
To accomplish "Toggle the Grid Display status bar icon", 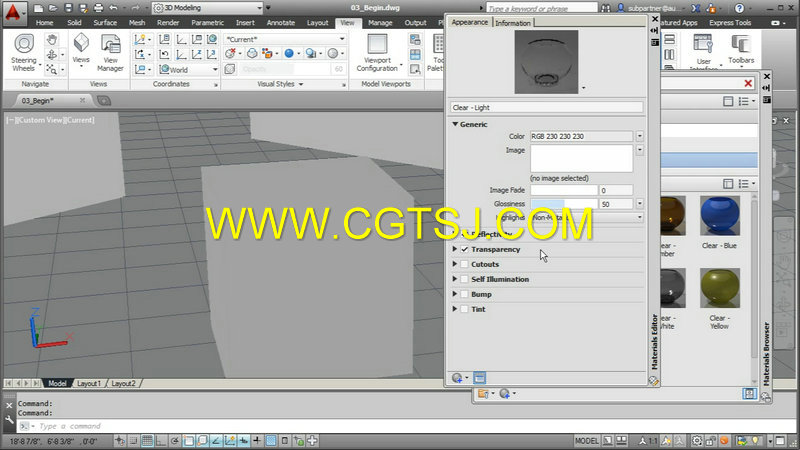I will point(147,440).
